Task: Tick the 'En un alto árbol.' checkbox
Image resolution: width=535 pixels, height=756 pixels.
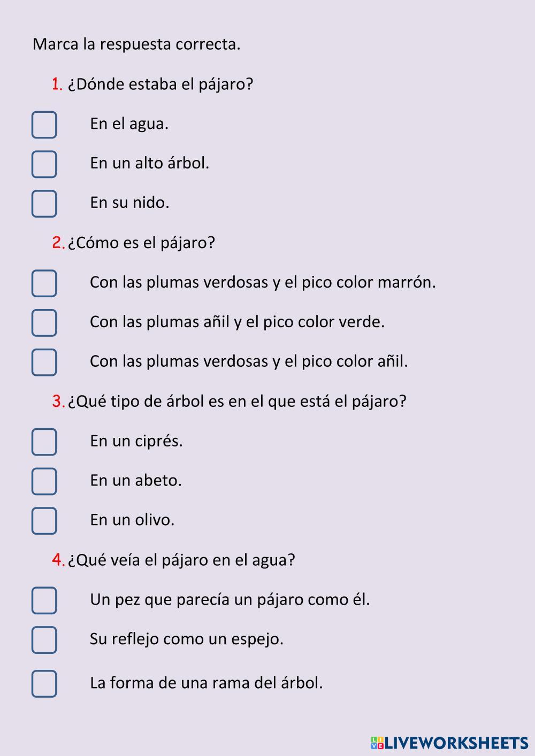Action: (44, 164)
